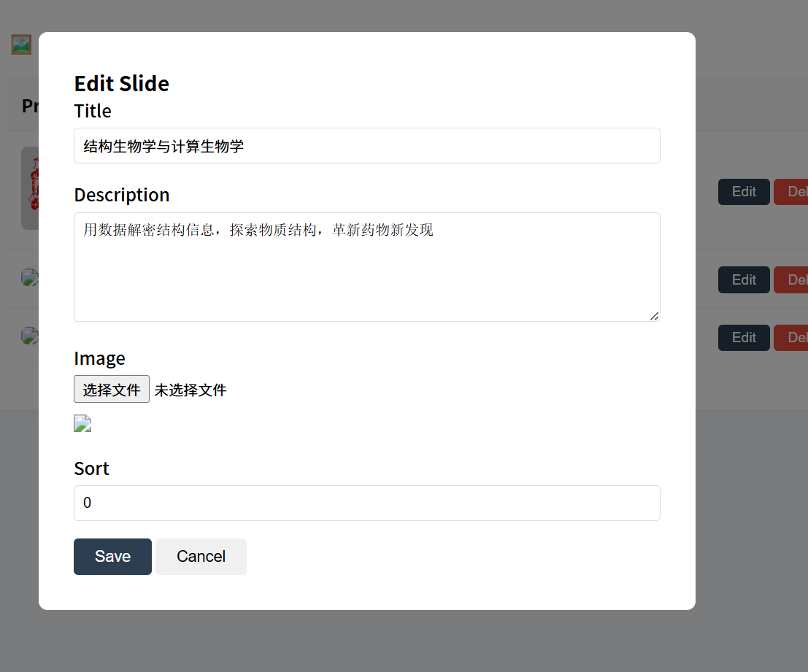Click Edit for the first slide row
Viewport: 808px width, 672px height.
pos(744,192)
